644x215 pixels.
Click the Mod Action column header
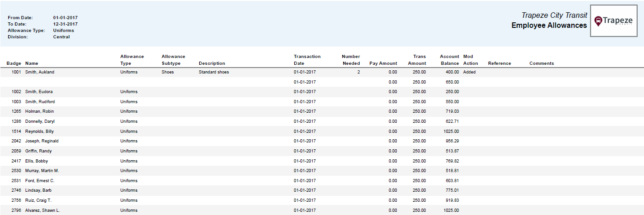471,60
